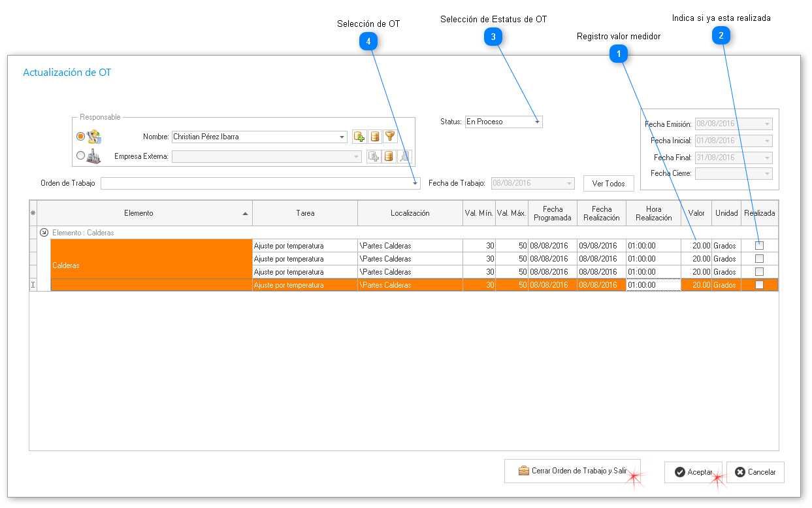Click Cerrar Orden de Trabajo y Salir

(572, 471)
